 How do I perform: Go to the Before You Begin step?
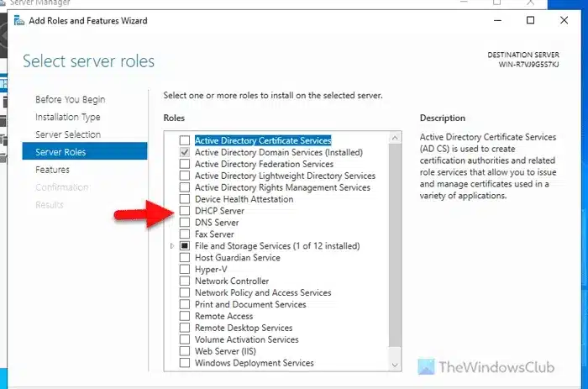(x=70, y=99)
